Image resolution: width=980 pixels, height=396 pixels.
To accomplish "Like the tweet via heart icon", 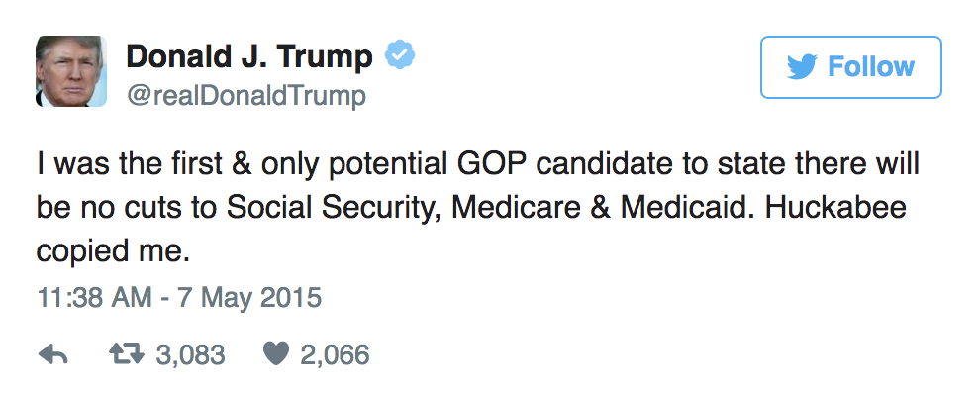I will (x=275, y=354).
